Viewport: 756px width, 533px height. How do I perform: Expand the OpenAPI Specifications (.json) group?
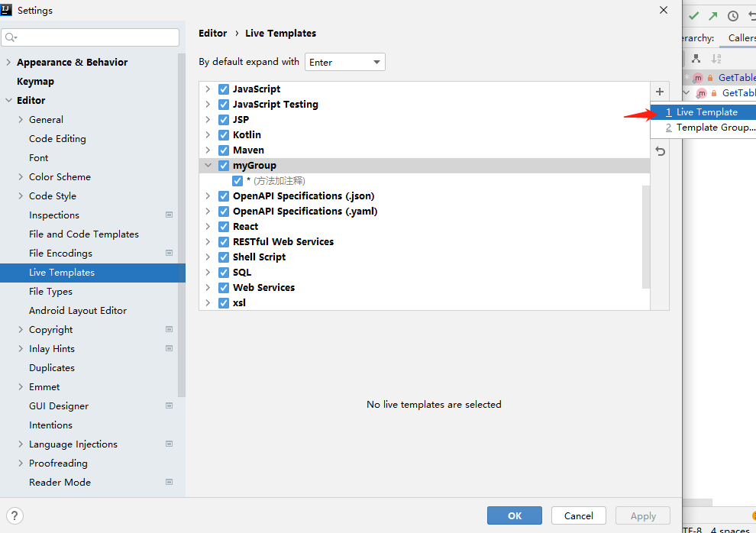tap(208, 196)
